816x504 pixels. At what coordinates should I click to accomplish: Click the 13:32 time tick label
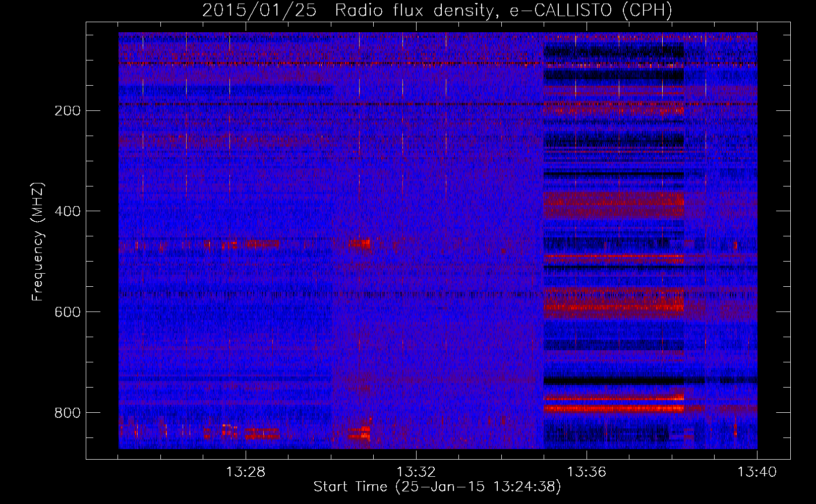pos(416,472)
